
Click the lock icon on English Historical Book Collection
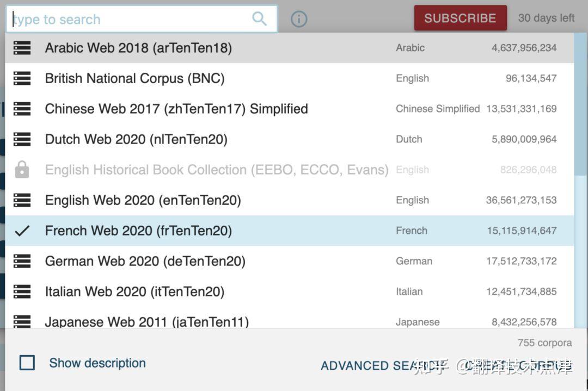[22, 170]
